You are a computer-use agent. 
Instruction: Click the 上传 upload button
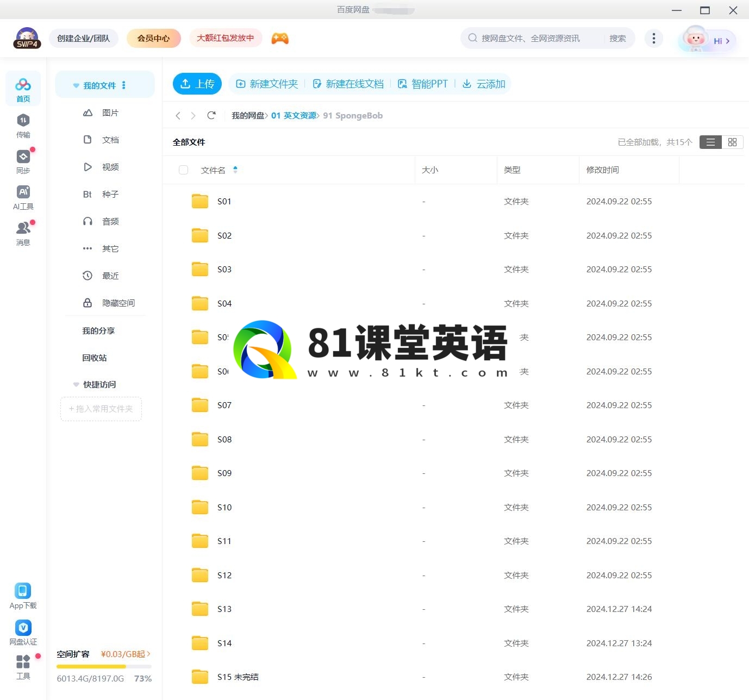pyautogui.click(x=197, y=84)
